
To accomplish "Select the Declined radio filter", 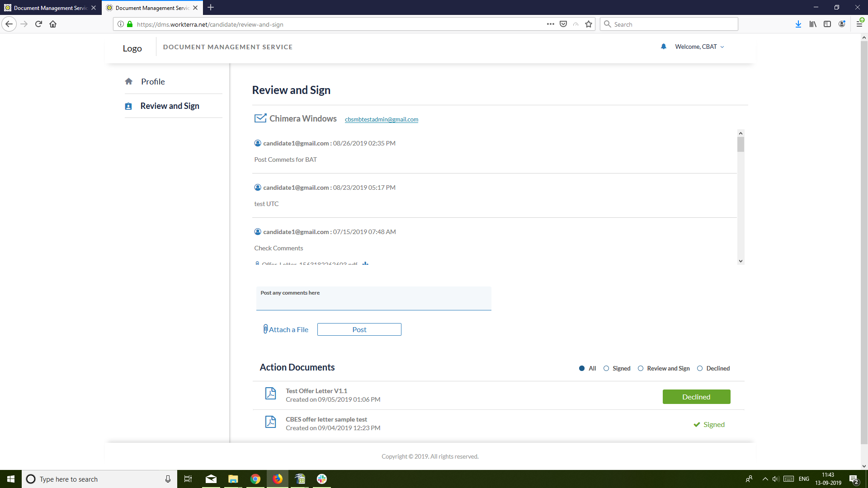I will (700, 368).
